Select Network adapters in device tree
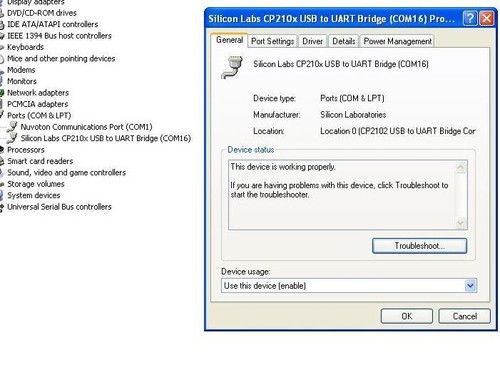500x387 pixels. point(38,93)
